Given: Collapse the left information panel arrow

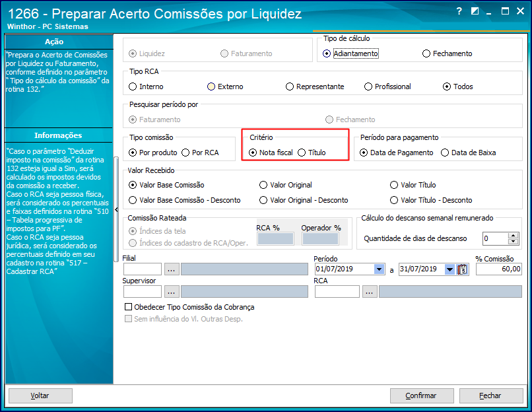Looking at the screenshot, I should coord(116,210).
